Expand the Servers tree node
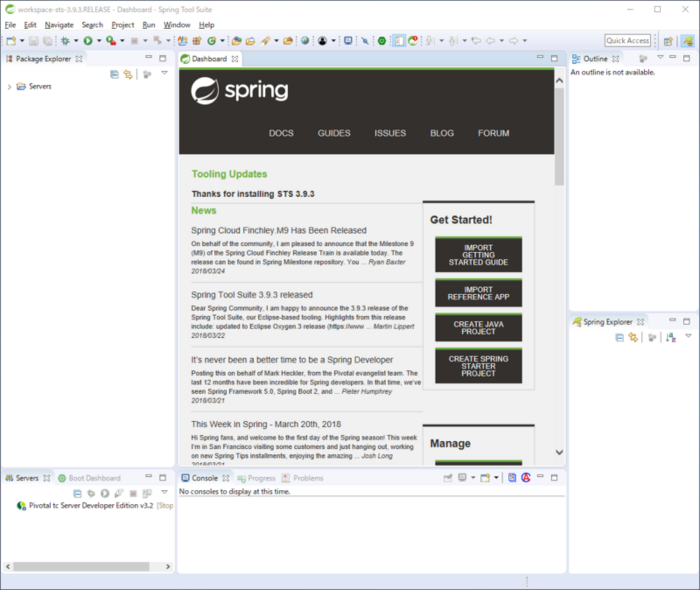Image resolution: width=700 pixels, height=590 pixels. pyautogui.click(x=9, y=87)
